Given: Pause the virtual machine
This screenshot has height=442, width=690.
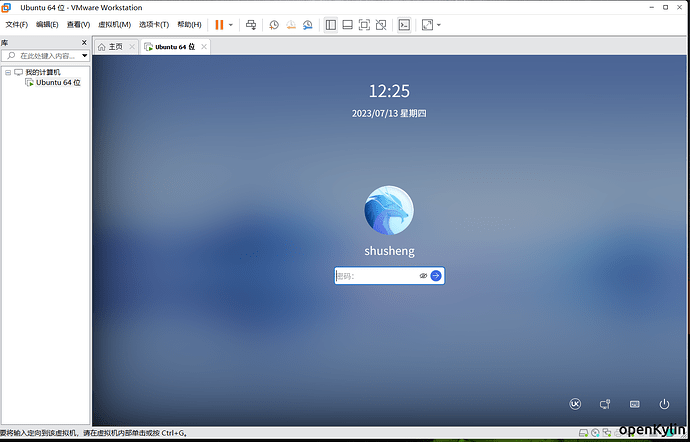Looking at the screenshot, I should click(x=219, y=24).
